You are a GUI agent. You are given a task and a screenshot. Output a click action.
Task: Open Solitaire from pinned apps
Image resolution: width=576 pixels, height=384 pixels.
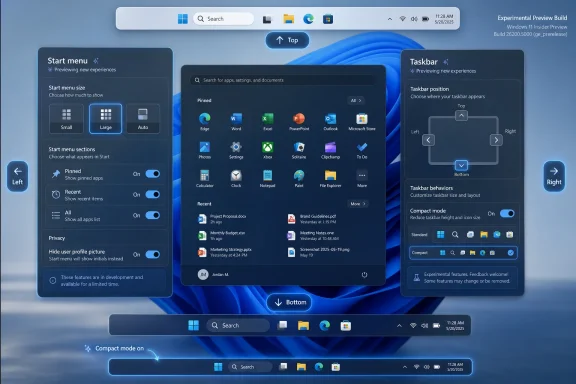[x=299, y=150]
